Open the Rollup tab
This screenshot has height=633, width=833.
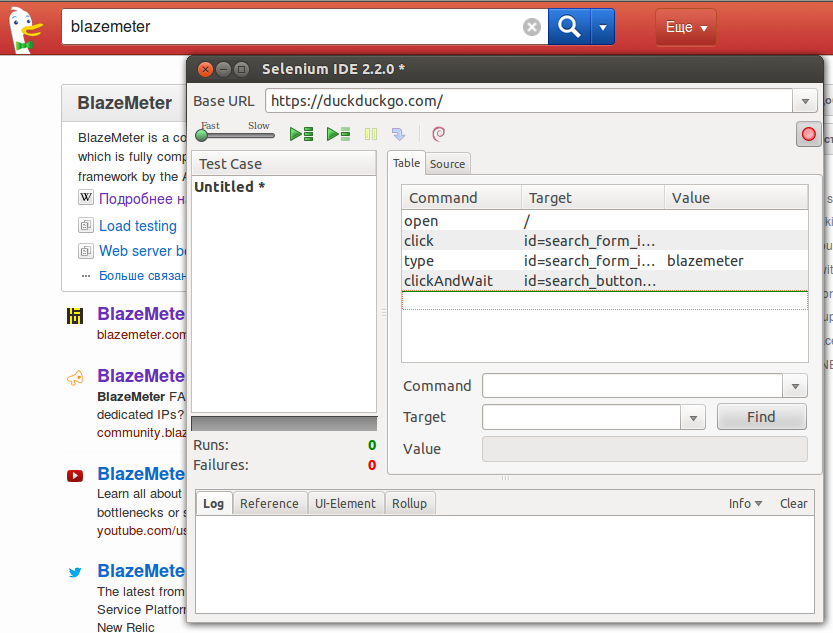click(410, 503)
